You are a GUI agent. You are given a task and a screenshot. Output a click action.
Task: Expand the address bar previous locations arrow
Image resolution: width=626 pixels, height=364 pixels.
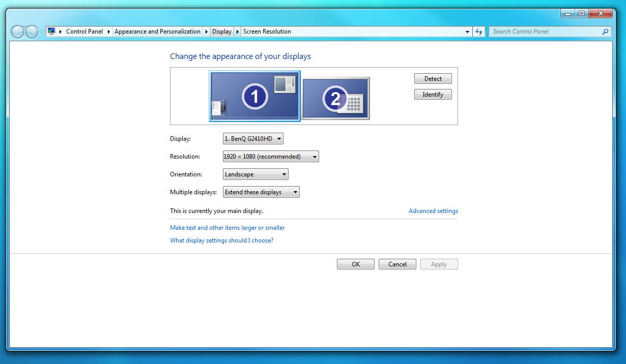coord(467,32)
